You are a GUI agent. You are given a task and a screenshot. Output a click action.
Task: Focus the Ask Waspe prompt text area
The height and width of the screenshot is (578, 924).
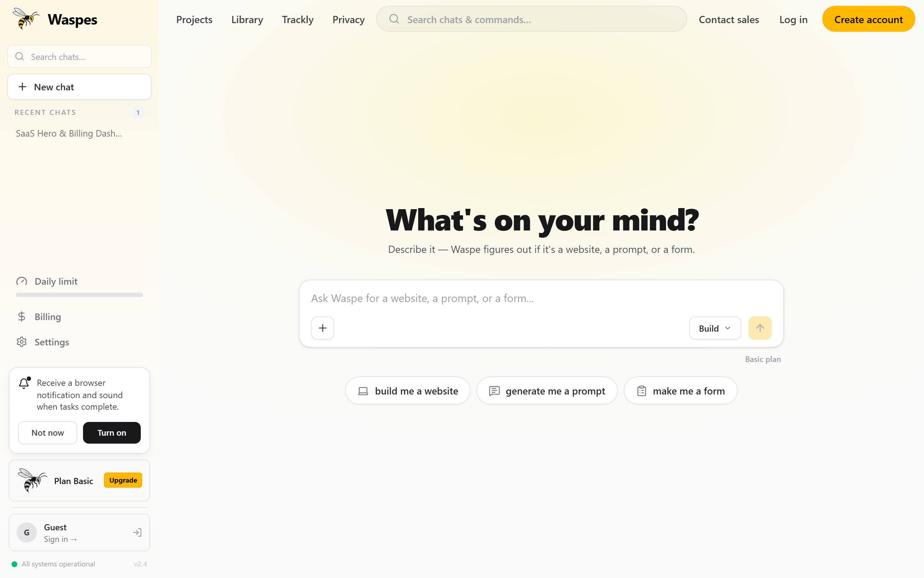pyautogui.click(x=541, y=298)
